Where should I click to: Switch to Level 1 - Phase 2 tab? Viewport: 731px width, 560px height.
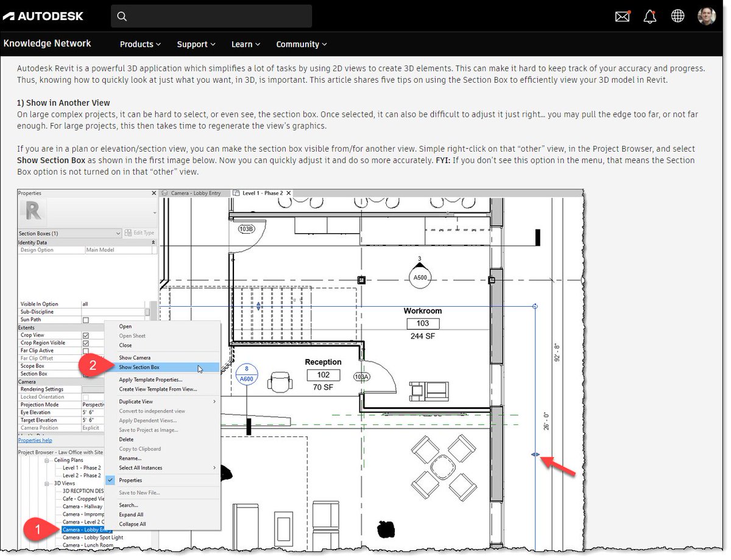click(262, 193)
